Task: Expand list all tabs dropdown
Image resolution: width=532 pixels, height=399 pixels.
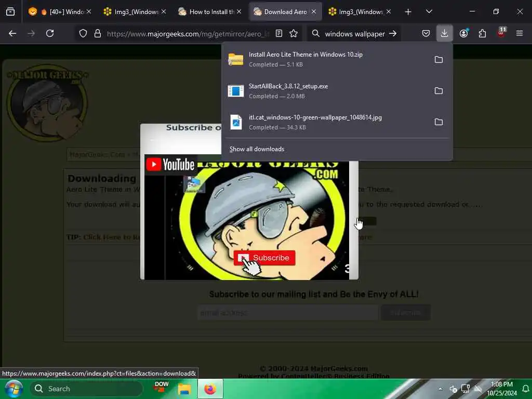Action: [x=429, y=12]
